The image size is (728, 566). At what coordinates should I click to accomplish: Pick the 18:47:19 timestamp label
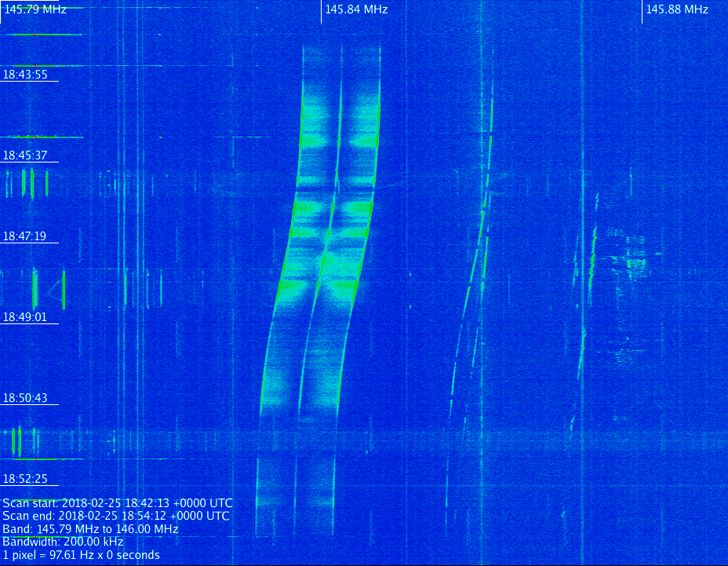pyautogui.click(x=25, y=236)
